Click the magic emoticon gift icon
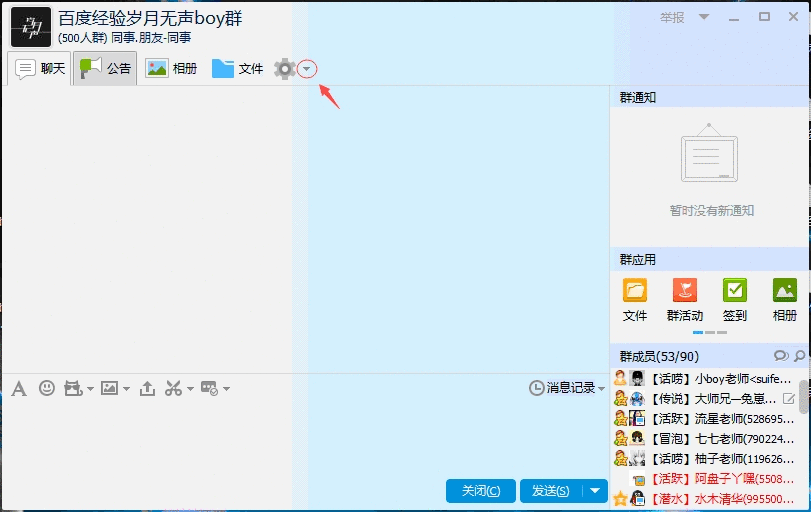This screenshot has width=811, height=512. 73,388
